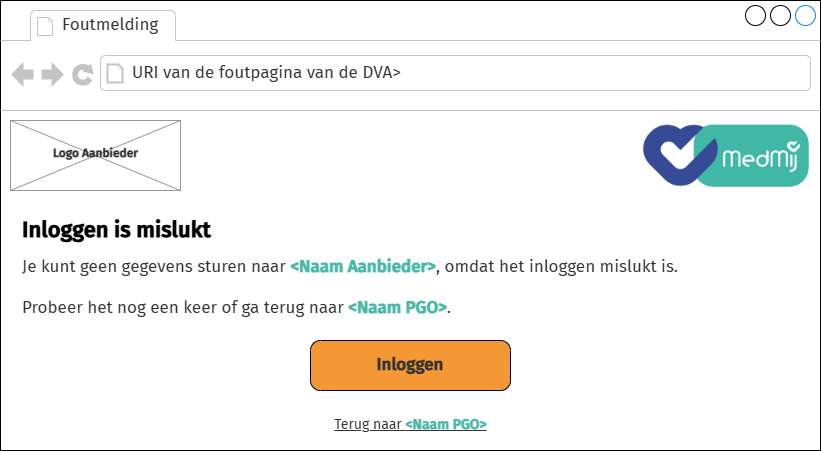Click <Naam PGO> in the Probeer paragraph

pyautogui.click(x=397, y=307)
